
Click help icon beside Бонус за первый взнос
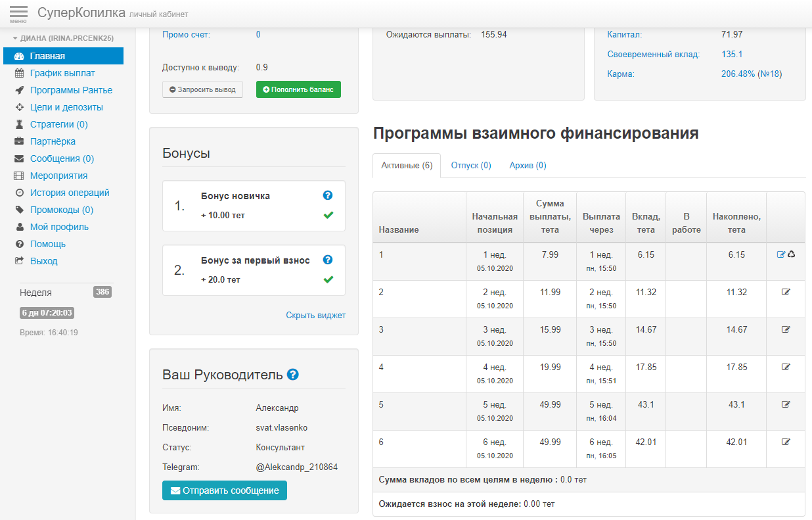(x=328, y=260)
